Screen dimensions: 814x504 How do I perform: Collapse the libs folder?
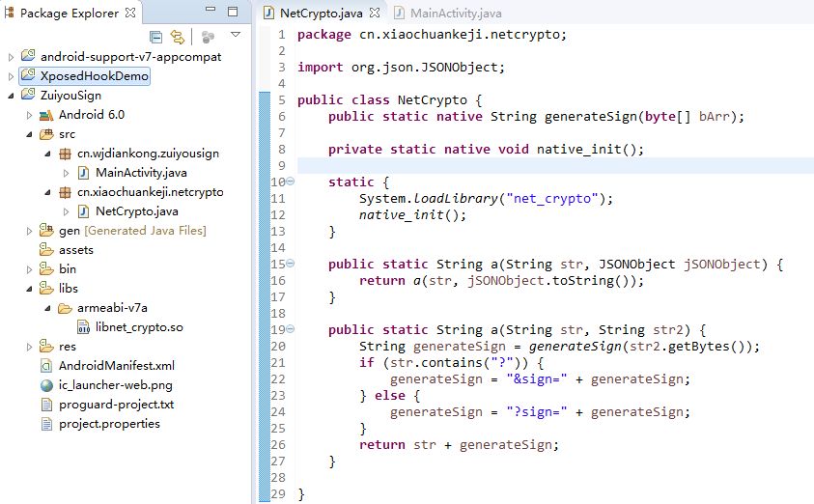pyautogui.click(x=30, y=289)
